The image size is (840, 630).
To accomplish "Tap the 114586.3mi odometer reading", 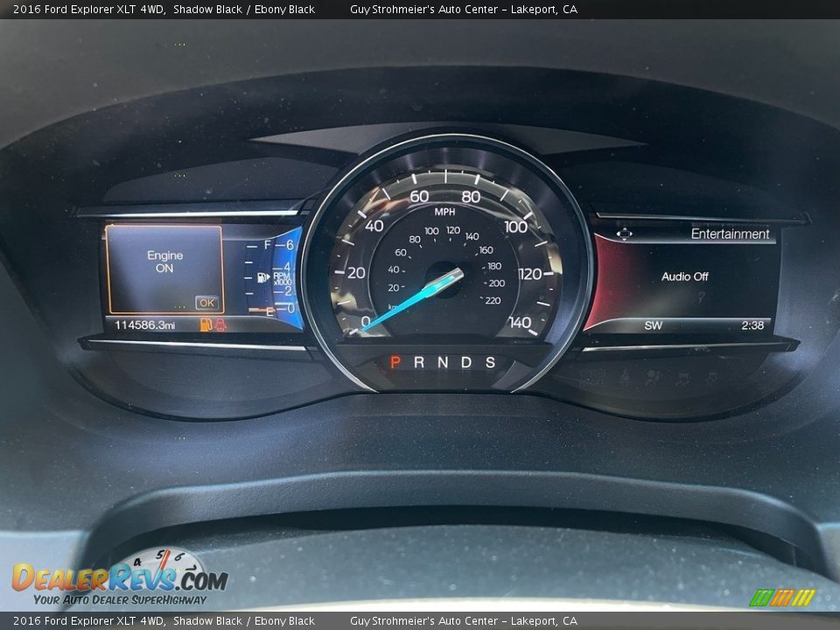I will (x=144, y=325).
